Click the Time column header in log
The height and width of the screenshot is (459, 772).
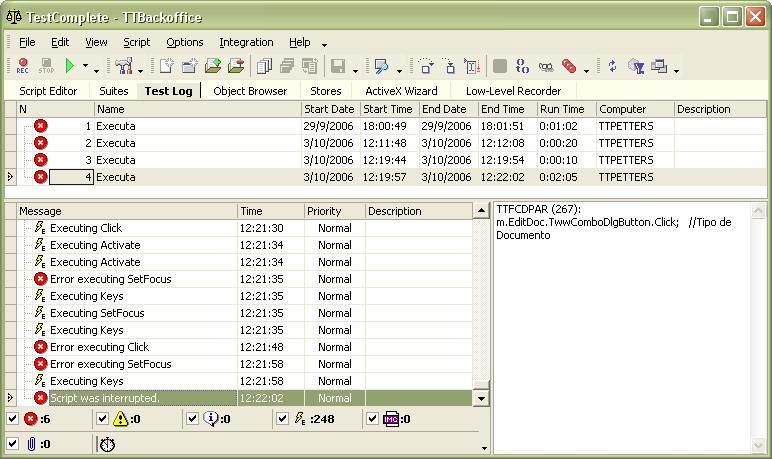[x=271, y=211]
